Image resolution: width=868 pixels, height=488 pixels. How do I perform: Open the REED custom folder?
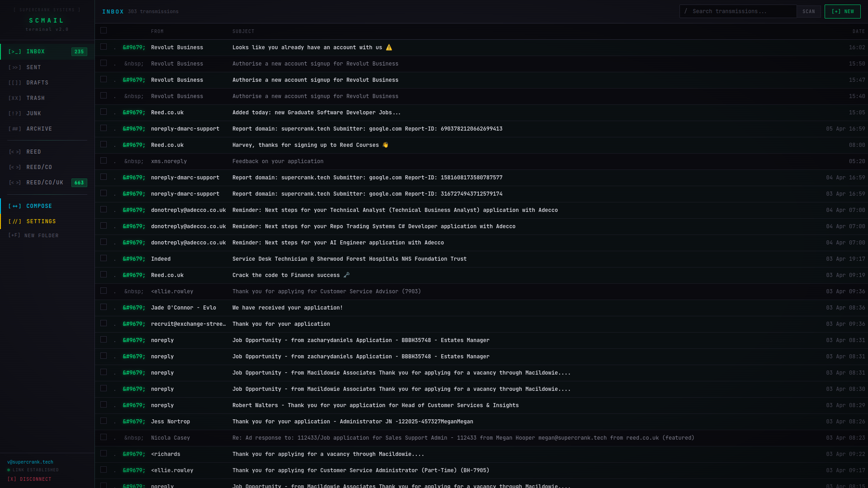(x=47, y=152)
